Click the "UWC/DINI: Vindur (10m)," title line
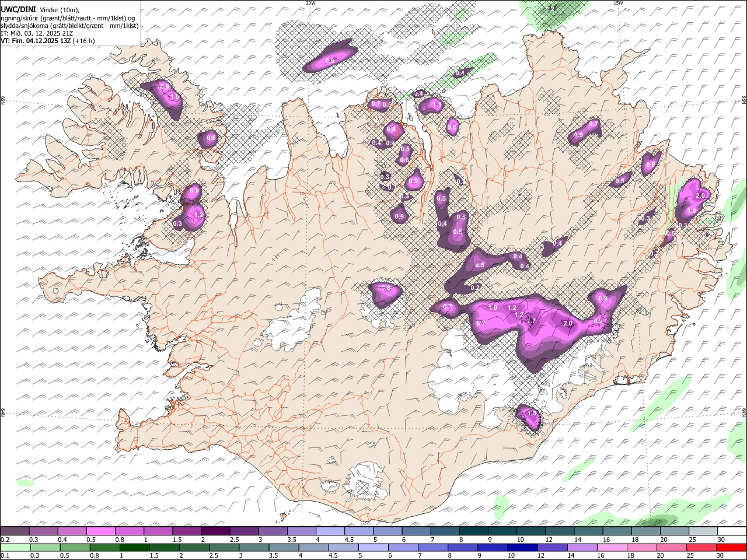 click(x=40, y=10)
